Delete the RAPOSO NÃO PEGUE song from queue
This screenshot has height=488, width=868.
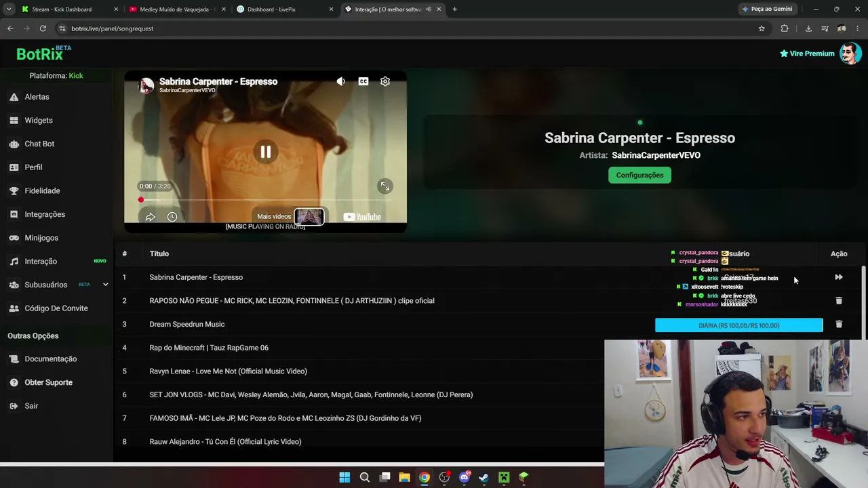(x=839, y=300)
